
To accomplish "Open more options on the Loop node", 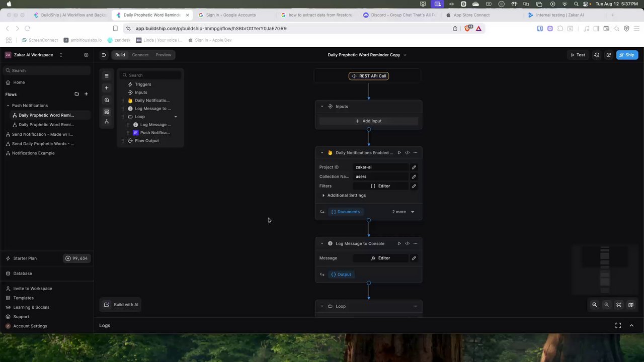I will [415, 306].
